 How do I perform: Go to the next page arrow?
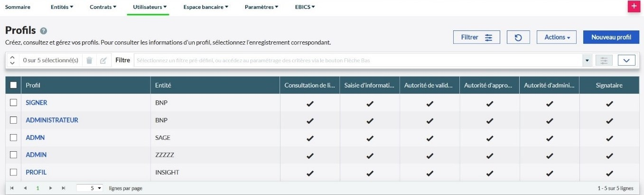coord(51,188)
